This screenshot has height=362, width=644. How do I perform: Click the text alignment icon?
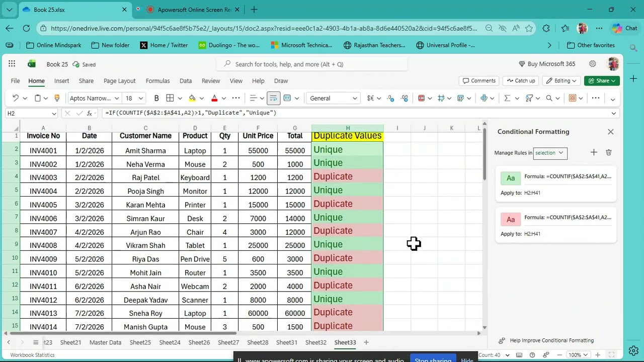point(254,98)
